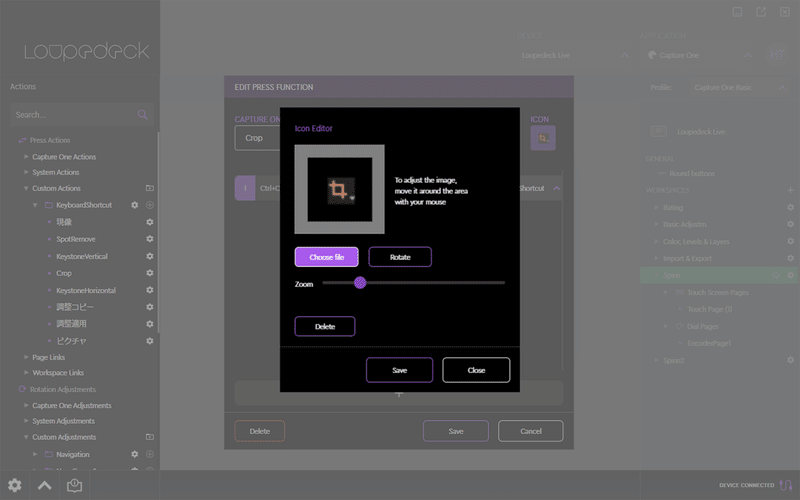The image size is (800, 500).
Task: Click the icon right of application dropdown
Action: coord(777,54)
